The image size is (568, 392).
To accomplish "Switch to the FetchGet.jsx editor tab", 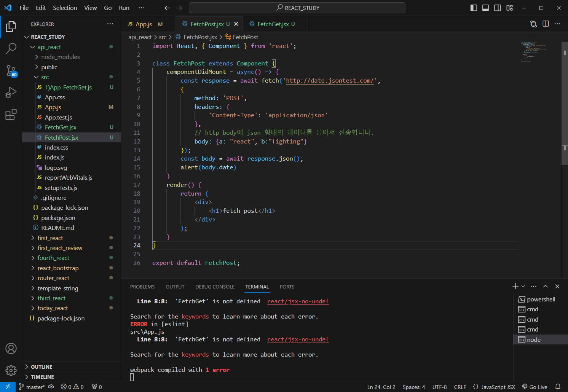I will [x=275, y=24].
